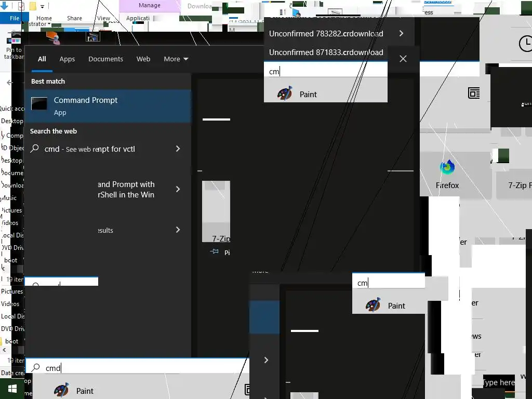532x399 pixels.
Task: Click the 'cmd - See web' search suggestion
Action: [89, 149]
